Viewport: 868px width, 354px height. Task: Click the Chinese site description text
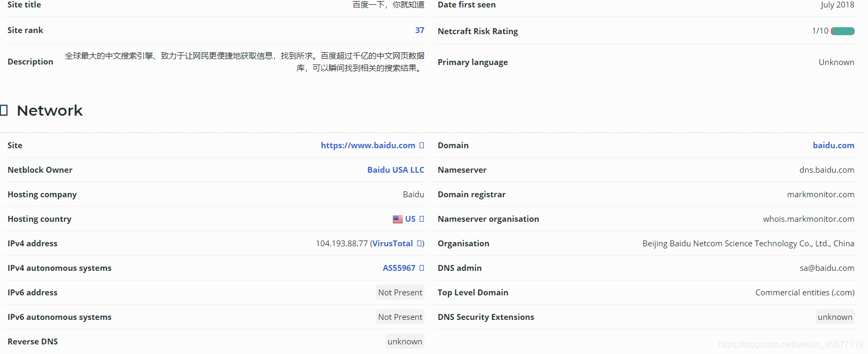click(244, 62)
